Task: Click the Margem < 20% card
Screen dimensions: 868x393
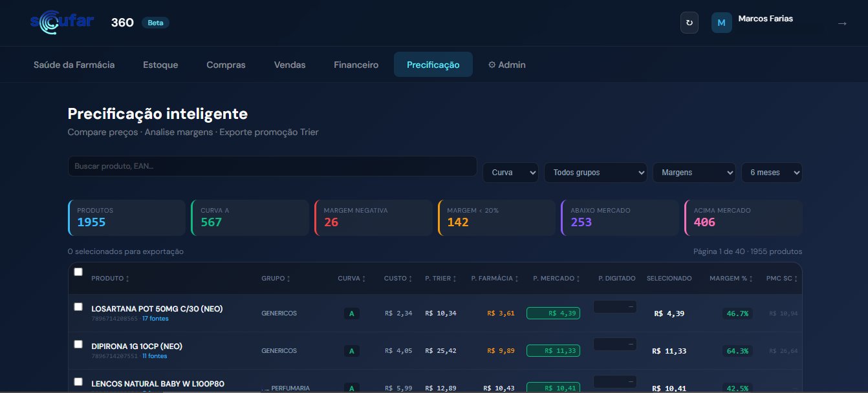Action: [x=497, y=218]
